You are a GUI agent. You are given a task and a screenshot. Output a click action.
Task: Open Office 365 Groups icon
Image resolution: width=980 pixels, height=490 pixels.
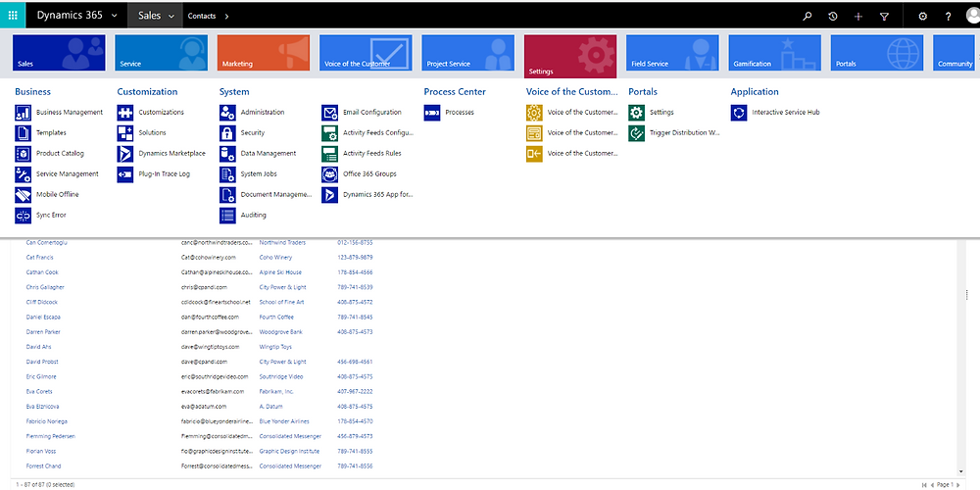330,174
